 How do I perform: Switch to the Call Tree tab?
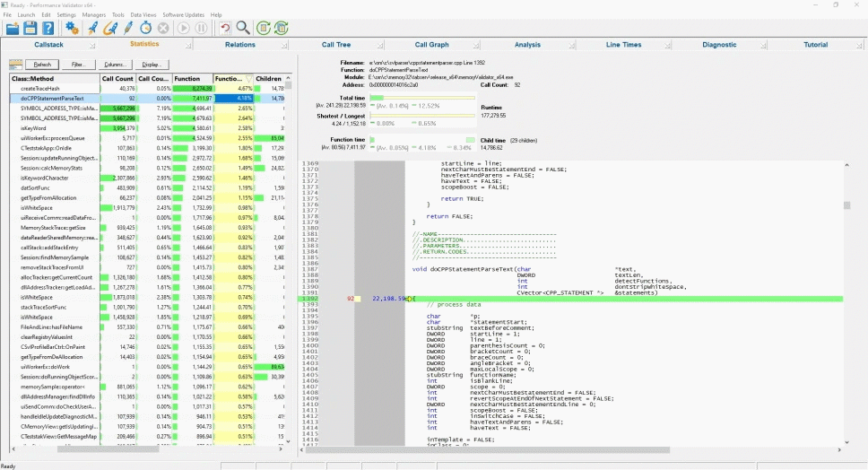tap(336, 44)
